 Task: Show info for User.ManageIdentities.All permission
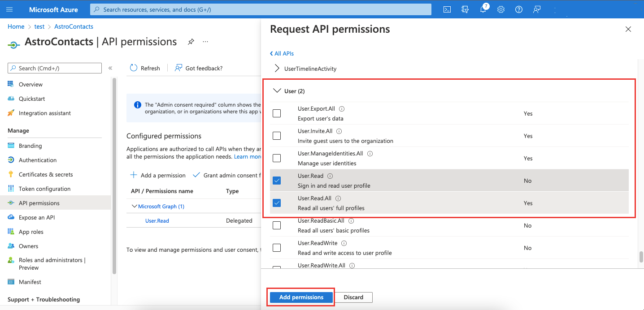370,154
